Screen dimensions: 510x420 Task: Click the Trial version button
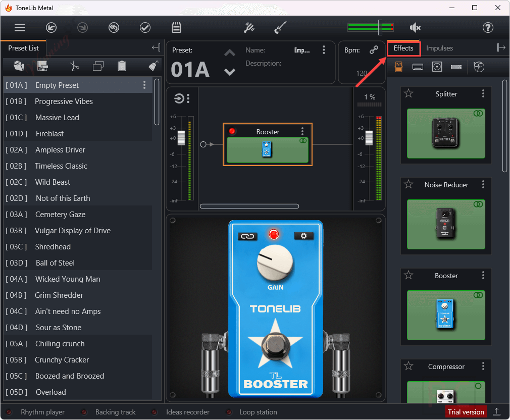click(466, 412)
